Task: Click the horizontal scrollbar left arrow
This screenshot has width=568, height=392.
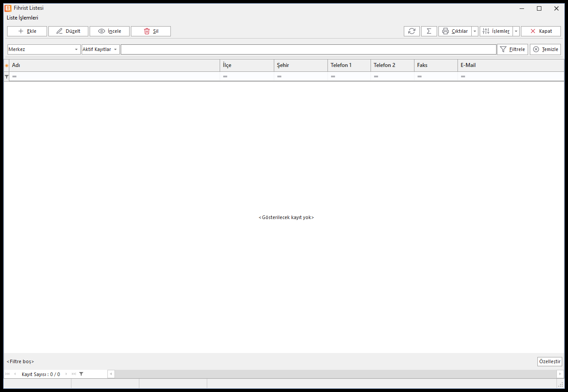Action: (111, 374)
